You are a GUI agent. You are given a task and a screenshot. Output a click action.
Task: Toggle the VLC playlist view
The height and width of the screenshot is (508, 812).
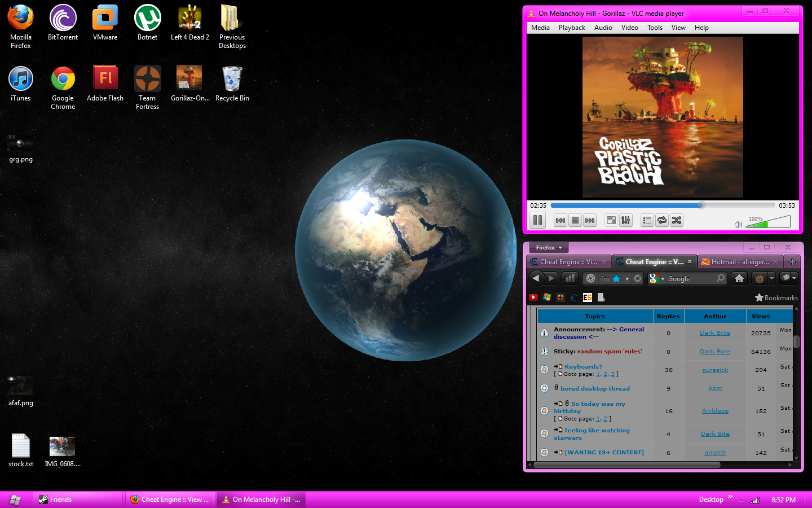pyautogui.click(x=647, y=220)
